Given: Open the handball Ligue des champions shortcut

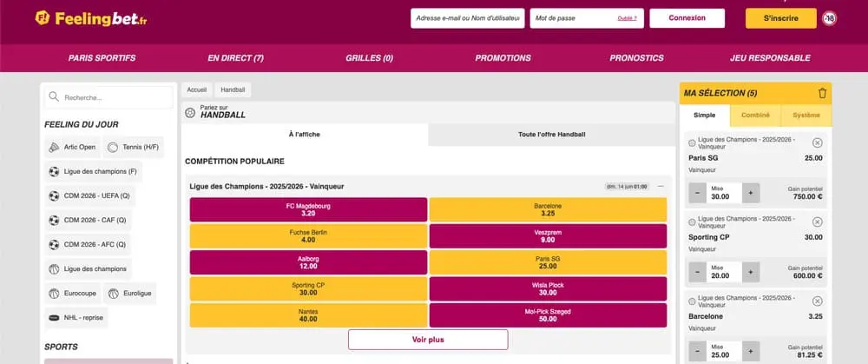Looking at the screenshot, I should click(88, 269).
